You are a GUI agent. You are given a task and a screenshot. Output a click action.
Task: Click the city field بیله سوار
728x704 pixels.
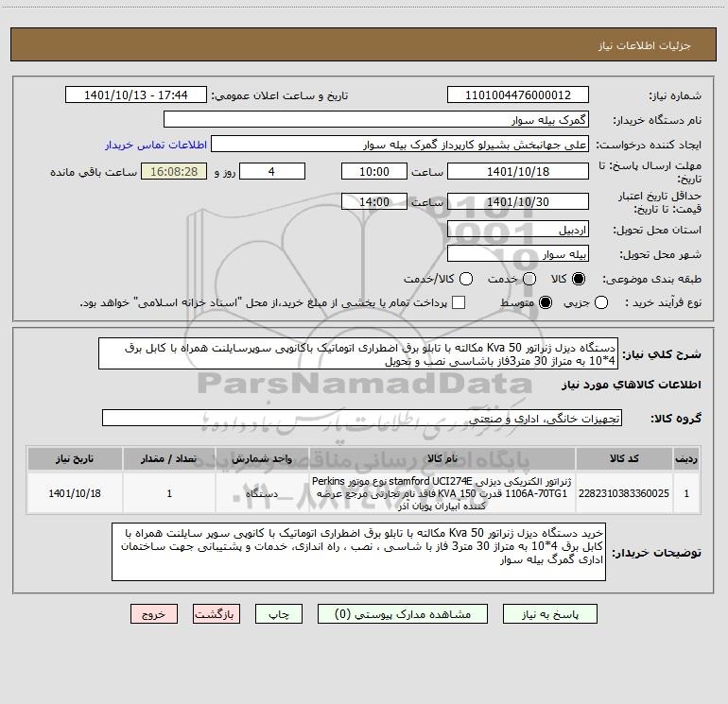(518, 254)
